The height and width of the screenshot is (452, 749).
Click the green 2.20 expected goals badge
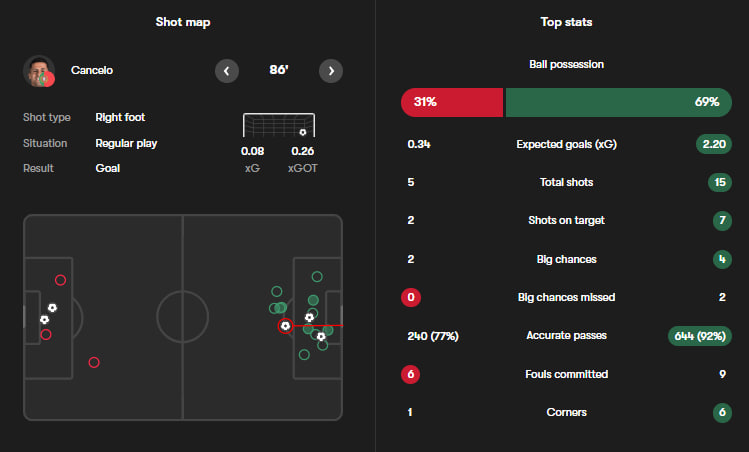(x=715, y=144)
